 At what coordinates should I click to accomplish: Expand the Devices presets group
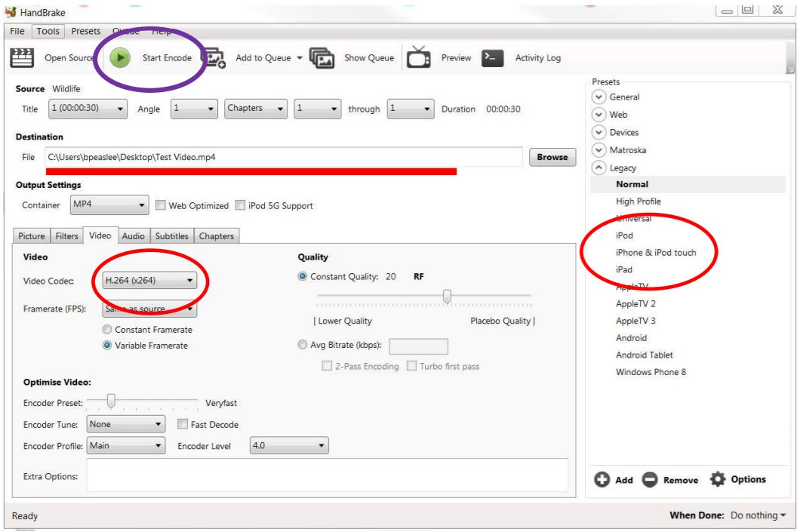tap(598, 132)
